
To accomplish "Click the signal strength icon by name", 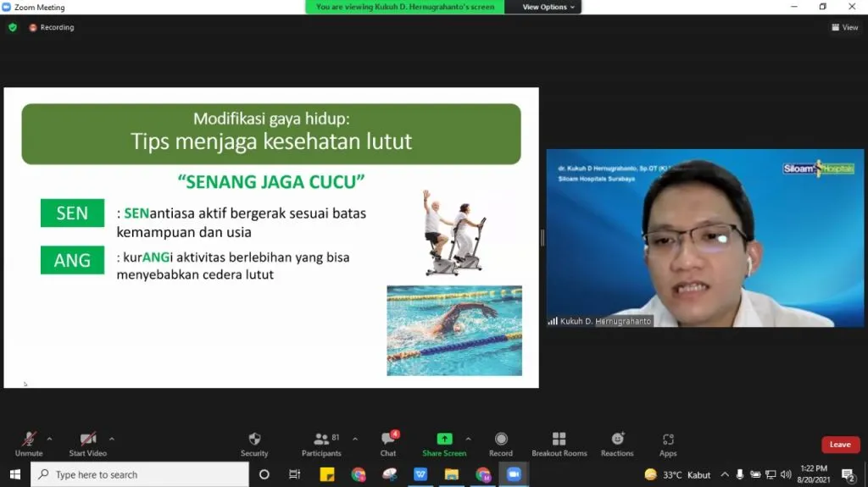I will tap(553, 321).
